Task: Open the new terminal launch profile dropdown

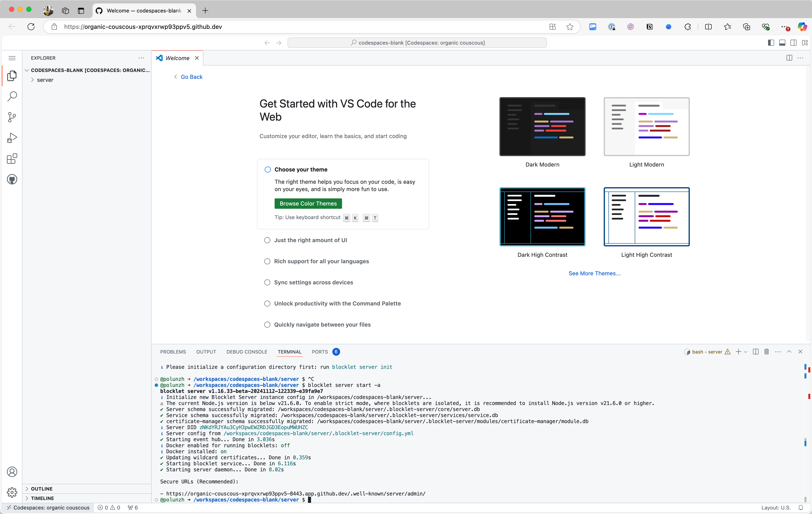Action: tap(746, 352)
